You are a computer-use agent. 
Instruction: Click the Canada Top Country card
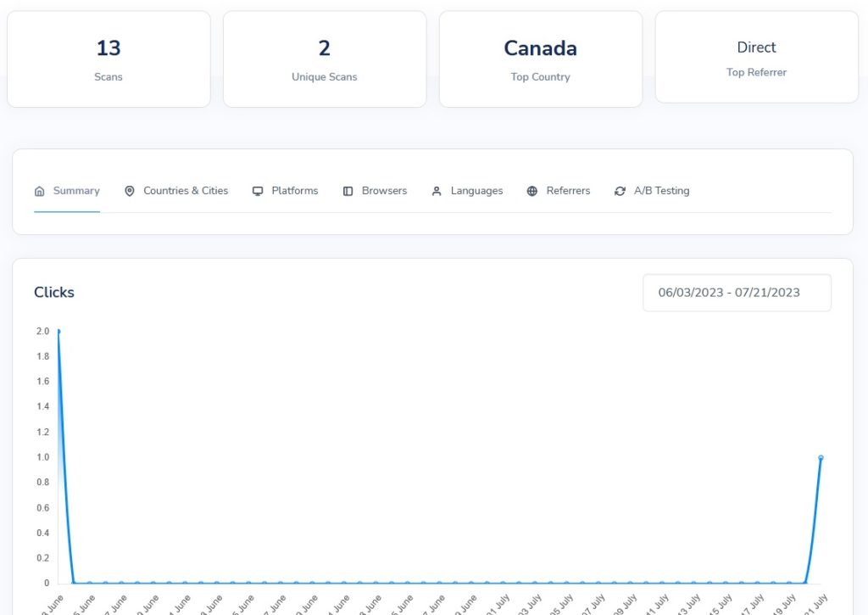tap(541, 59)
